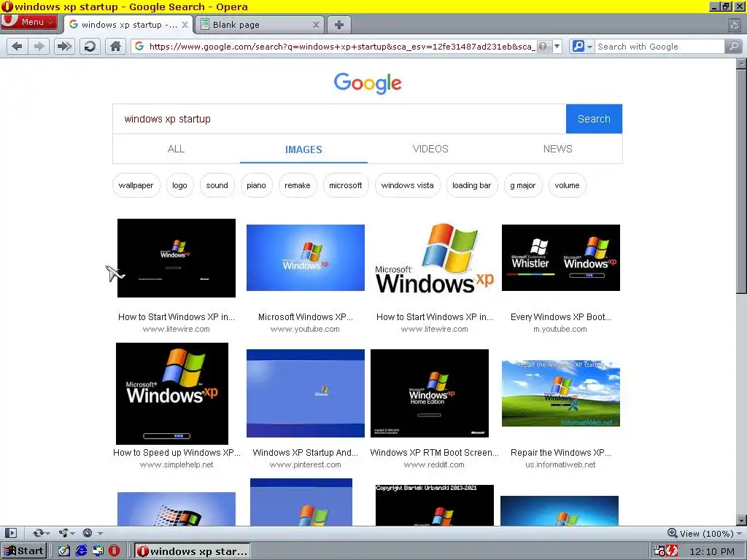
Task: Filter by the windows vista chip
Action: click(407, 185)
